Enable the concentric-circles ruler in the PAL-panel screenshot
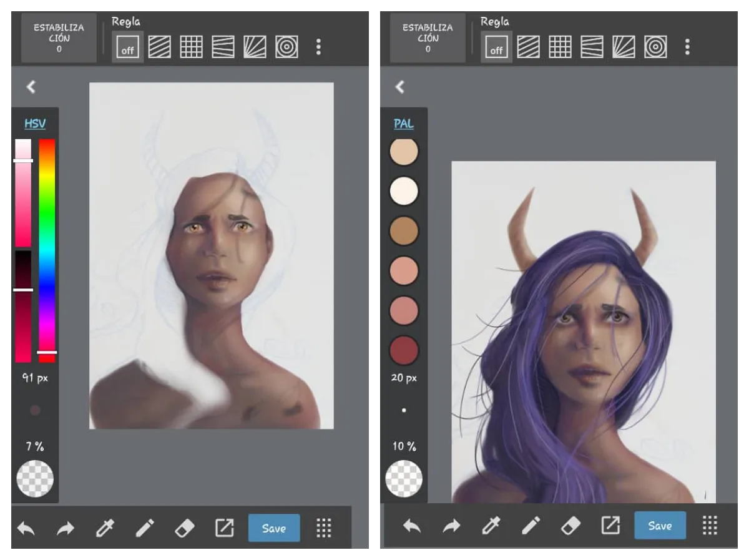This screenshot has height=560, width=749. tap(656, 47)
